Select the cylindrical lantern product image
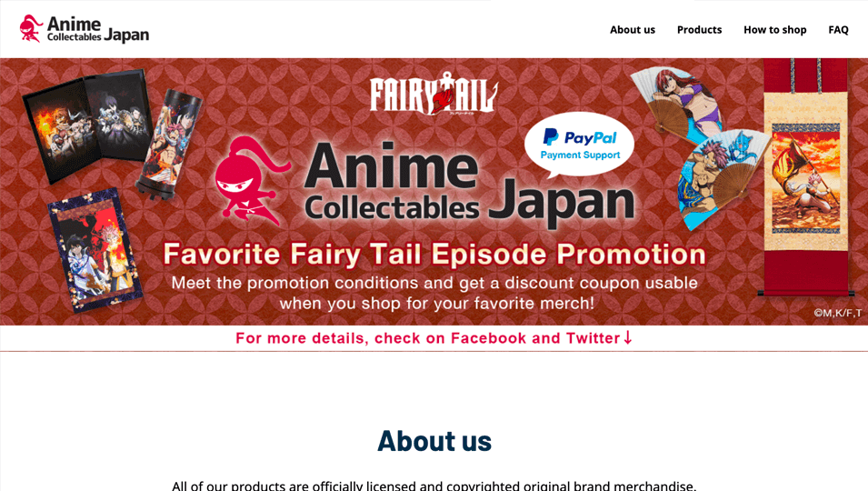 click(168, 144)
